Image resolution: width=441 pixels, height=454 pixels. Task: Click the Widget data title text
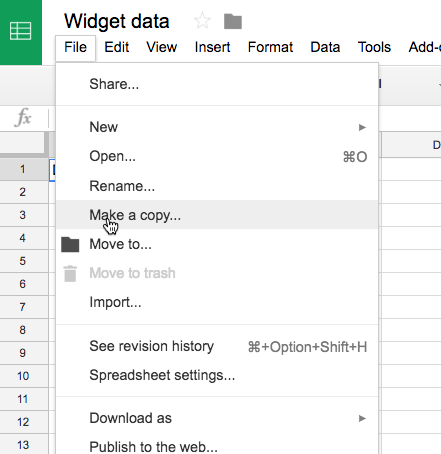tap(117, 21)
